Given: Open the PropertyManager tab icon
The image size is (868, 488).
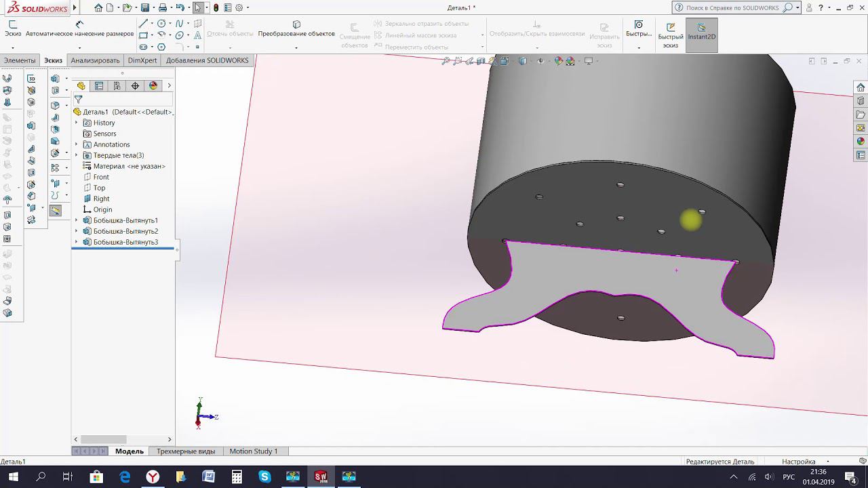Looking at the screenshot, I should [99, 86].
